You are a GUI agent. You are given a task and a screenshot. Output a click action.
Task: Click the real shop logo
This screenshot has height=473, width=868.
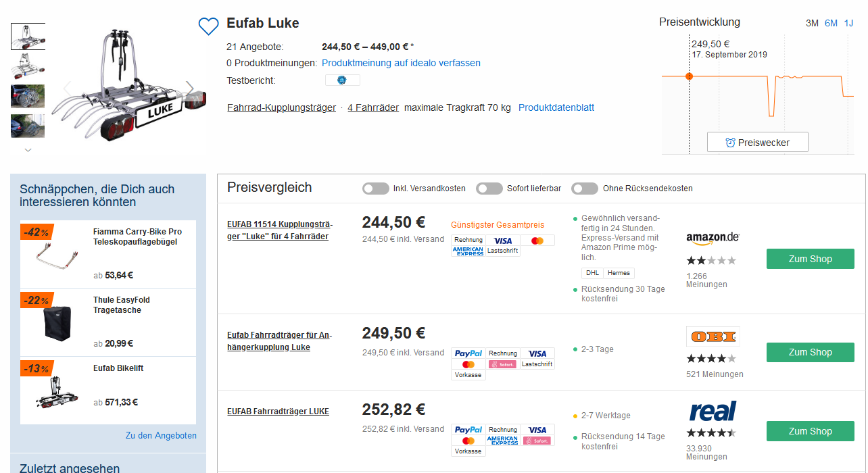coord(713,412)
